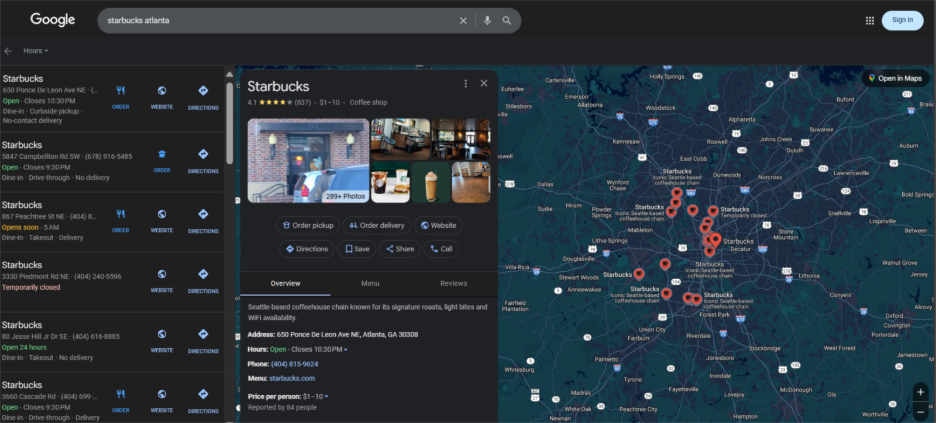Click the Open 24 hours status text
The image size is (936, 423).
click(24, 347)
